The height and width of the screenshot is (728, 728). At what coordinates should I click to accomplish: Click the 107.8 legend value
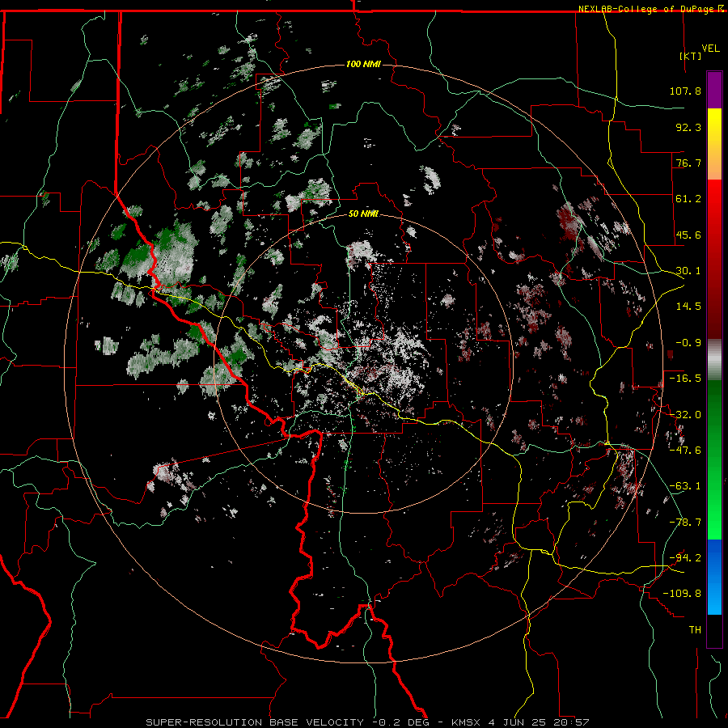(685, 91)
